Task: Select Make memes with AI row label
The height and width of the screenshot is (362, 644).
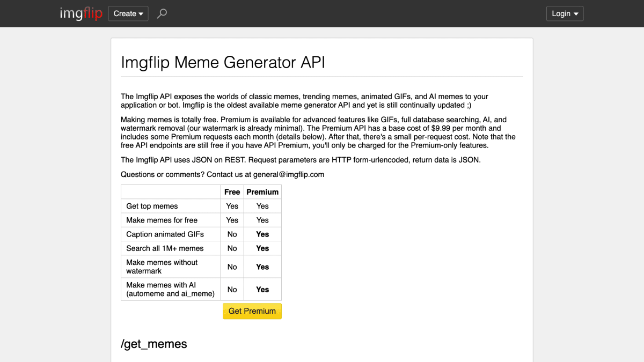Action: pyautogui.click(x=170, y=289)
